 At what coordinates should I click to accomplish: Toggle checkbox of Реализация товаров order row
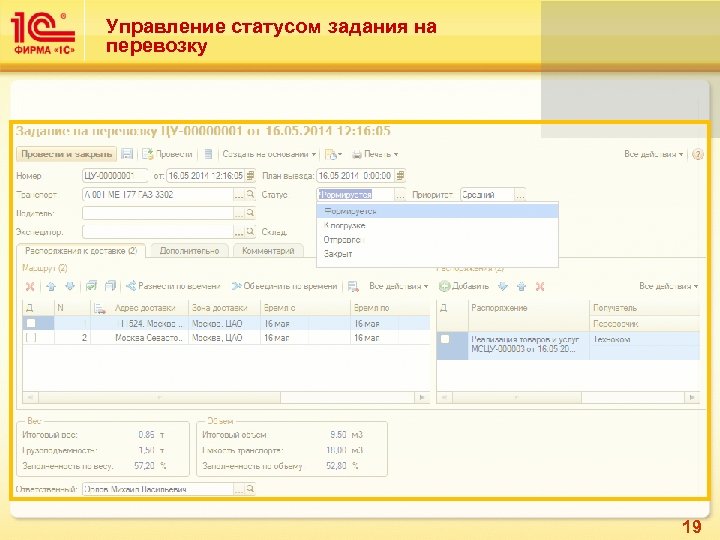(x=445, y=339)
